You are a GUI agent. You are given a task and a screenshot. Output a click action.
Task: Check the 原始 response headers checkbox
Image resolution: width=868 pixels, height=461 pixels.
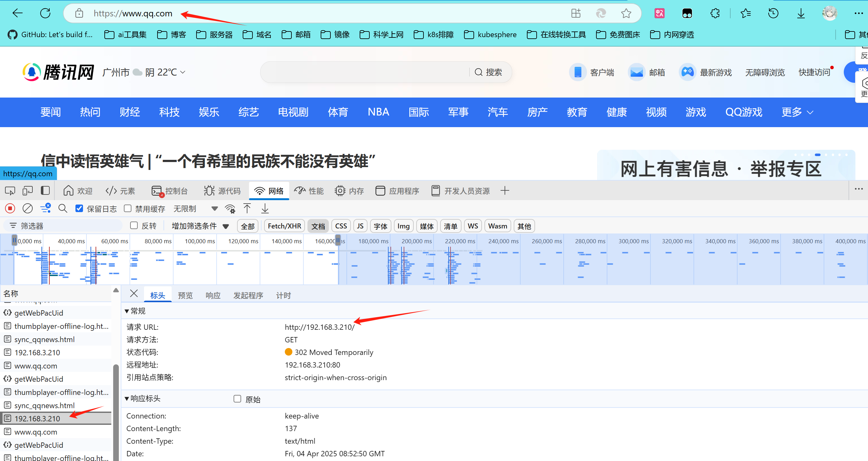click(237, 399)
